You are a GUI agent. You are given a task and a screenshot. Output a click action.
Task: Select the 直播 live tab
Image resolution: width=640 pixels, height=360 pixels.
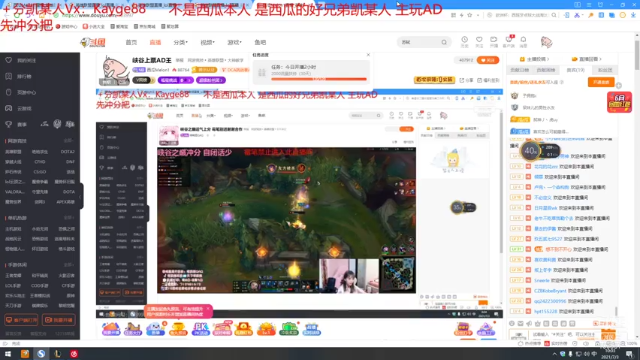click(x=155, y=42)
